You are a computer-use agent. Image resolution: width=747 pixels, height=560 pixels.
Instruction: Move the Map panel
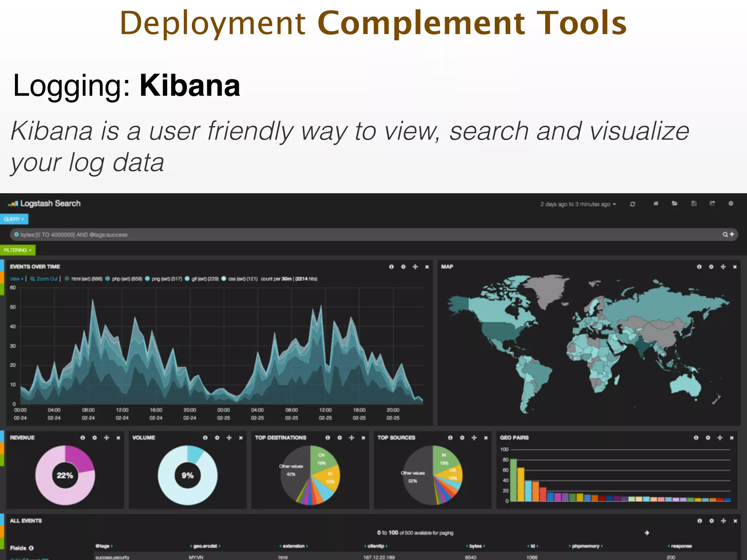click(x=723, y=267)
